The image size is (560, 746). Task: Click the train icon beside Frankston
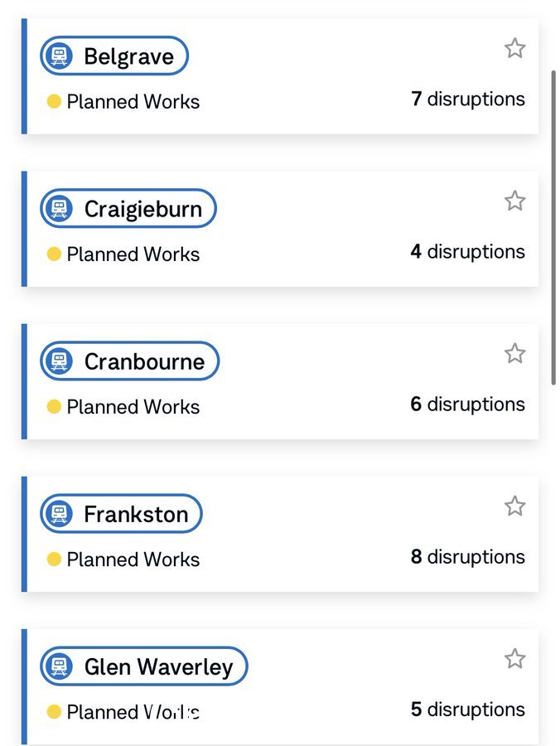pos(59,514)
